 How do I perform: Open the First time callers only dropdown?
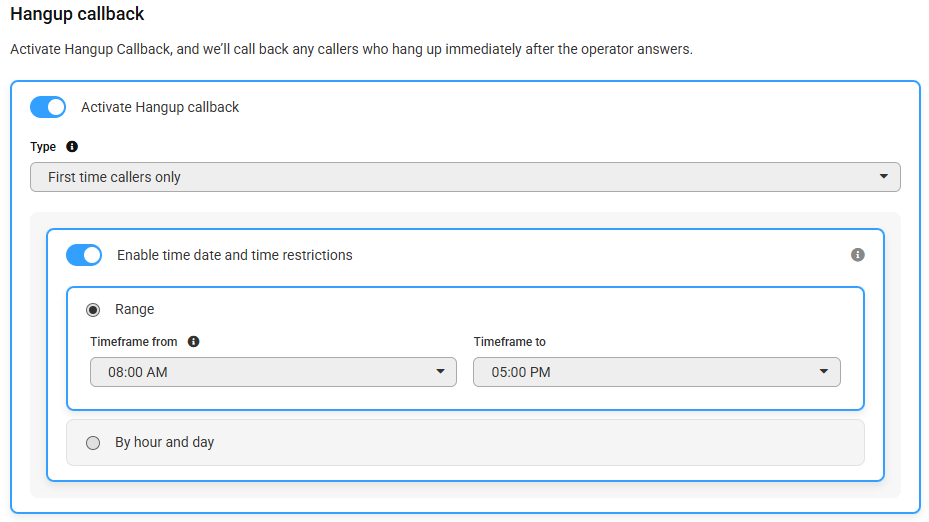pos(465,177)
